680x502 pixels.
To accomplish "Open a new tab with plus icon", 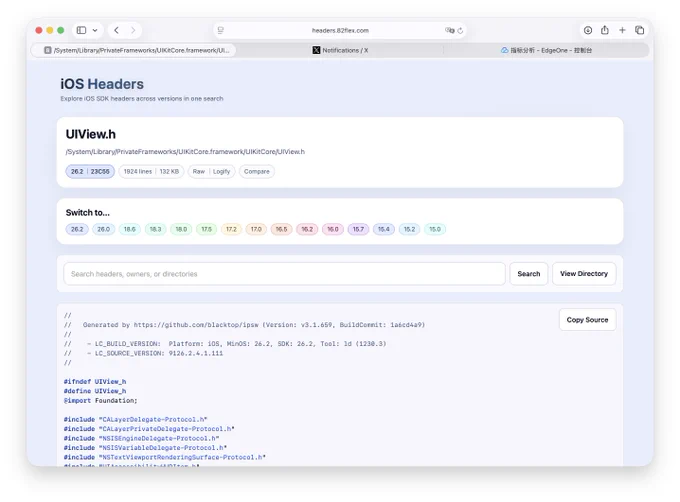I will (x=622, y=30).
